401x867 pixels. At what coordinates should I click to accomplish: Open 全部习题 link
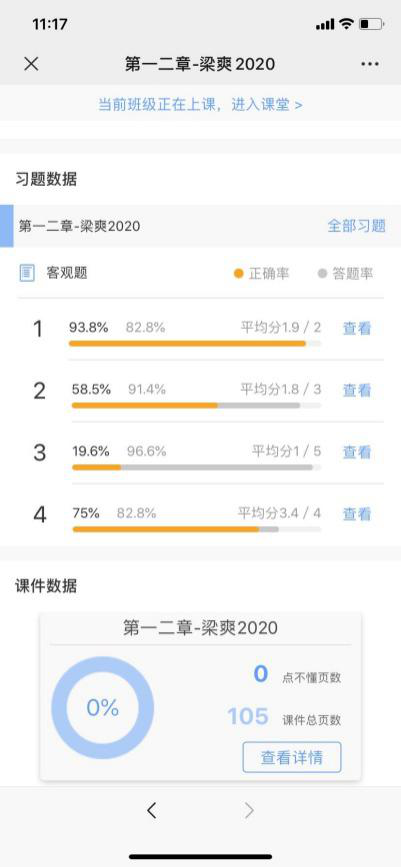point(357,226)
